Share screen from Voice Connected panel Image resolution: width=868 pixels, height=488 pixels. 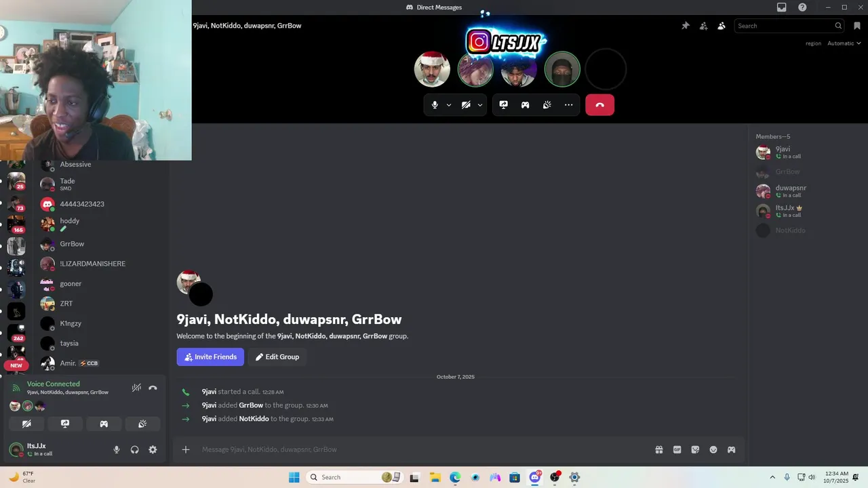65,424
